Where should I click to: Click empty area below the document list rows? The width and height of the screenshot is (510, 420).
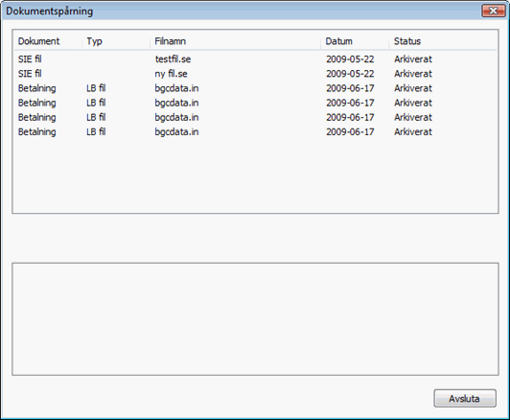click(x=255, y=175)
